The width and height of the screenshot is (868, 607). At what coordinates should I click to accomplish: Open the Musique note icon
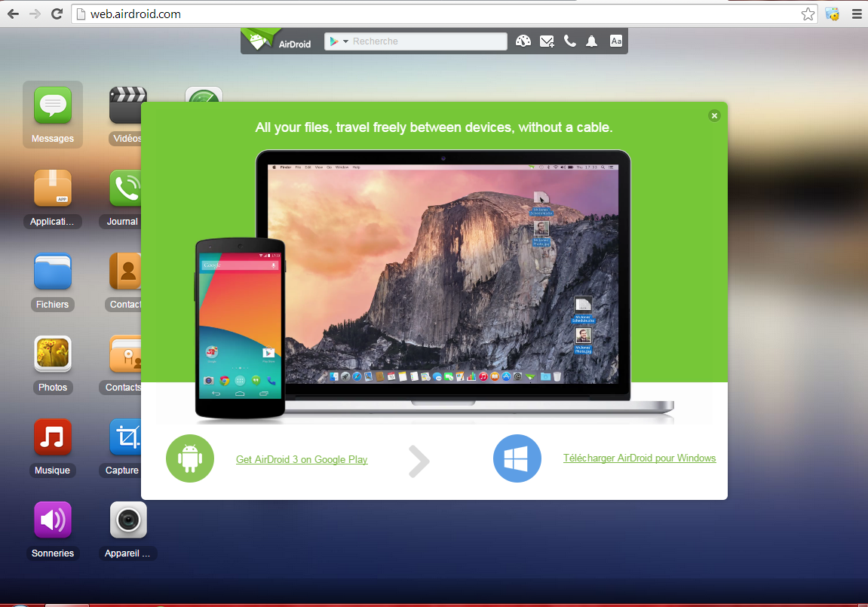(x=53, y=437)
